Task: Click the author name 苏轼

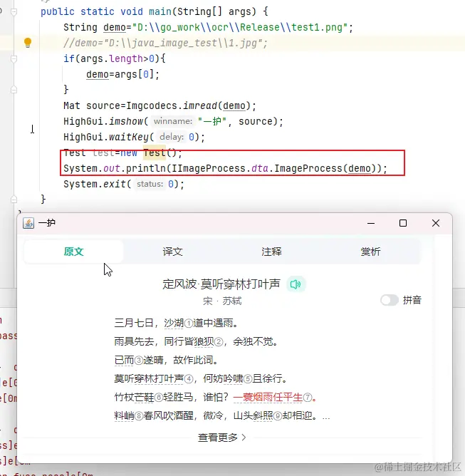Action: (232, 301)
